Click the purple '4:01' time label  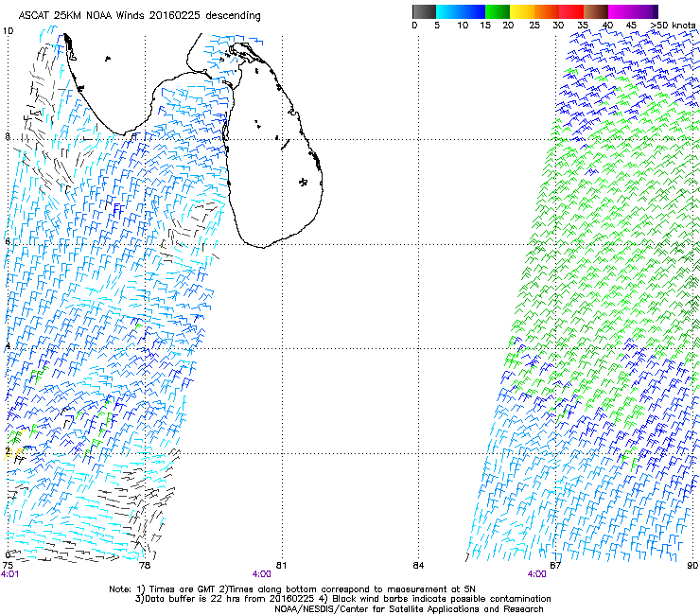tap(9, 574)
